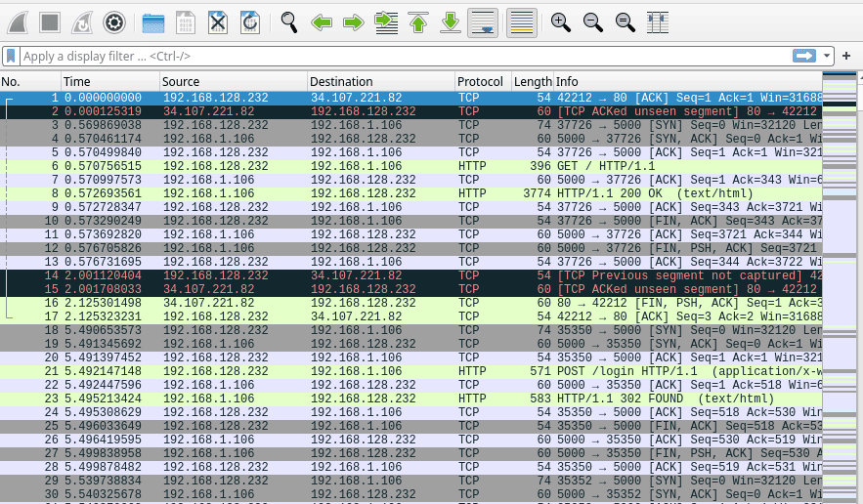This screenshot has width=863, height=504.
Task: Stop the running packet capture
Action: coord(50,21)
